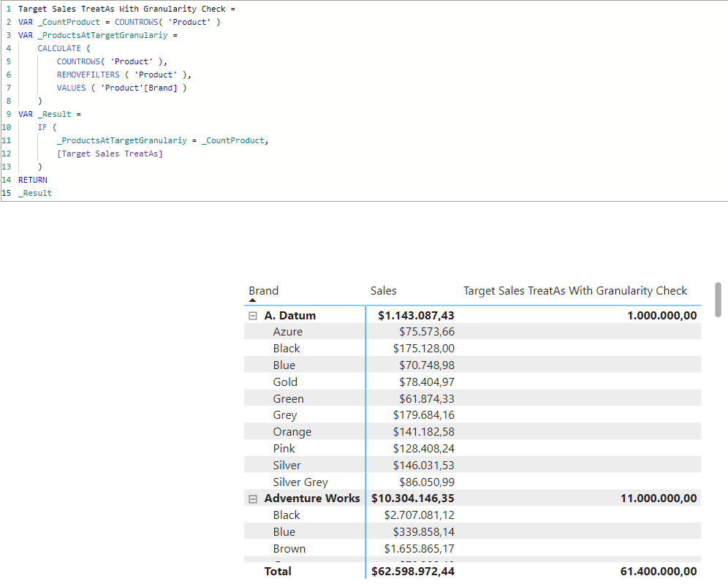Click the $75.573,66 sales cell
Viewport: 728px width, 584px height.
pyautogui.click(x=427, y=332)
